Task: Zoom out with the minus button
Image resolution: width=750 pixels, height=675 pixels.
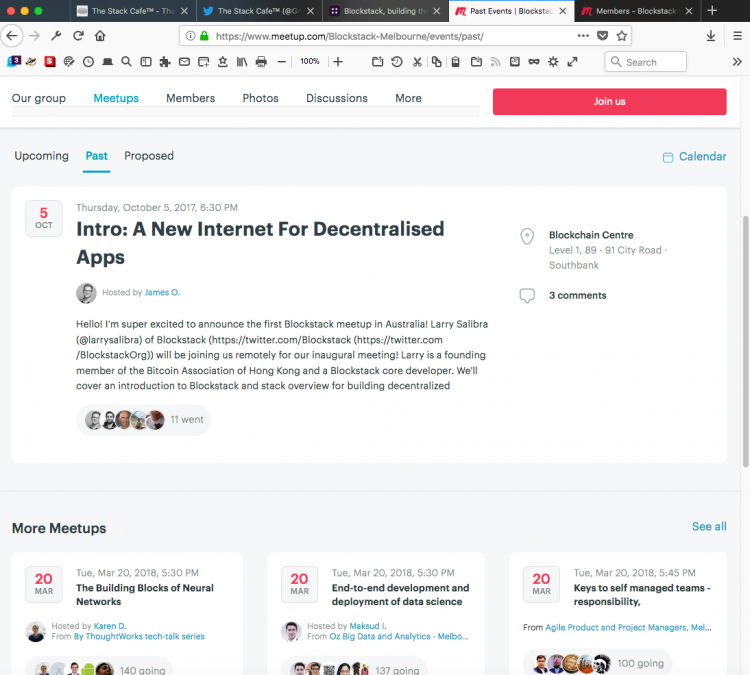Action: [x=282, y=62]
